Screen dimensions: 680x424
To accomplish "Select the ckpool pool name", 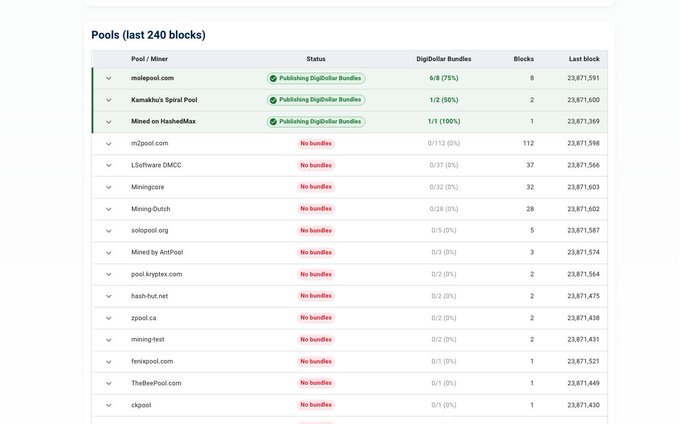I will coord(141,405).
